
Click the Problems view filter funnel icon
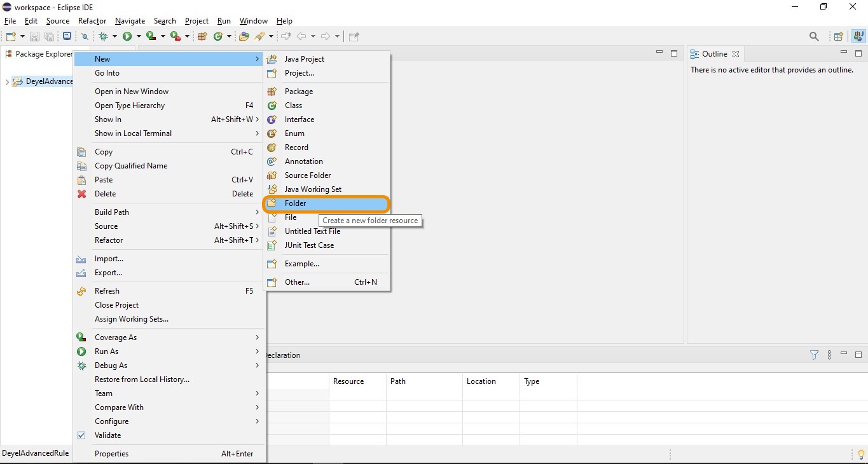click(814, 355)
